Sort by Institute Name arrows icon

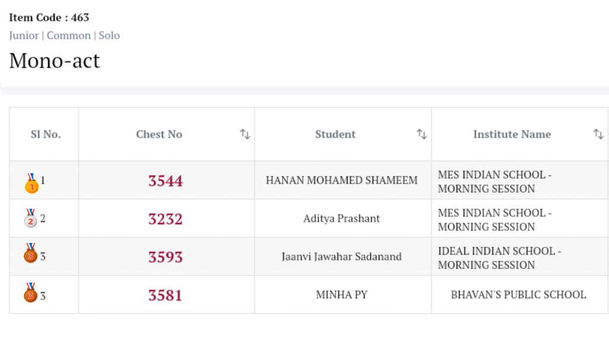(x=598, y=134)
